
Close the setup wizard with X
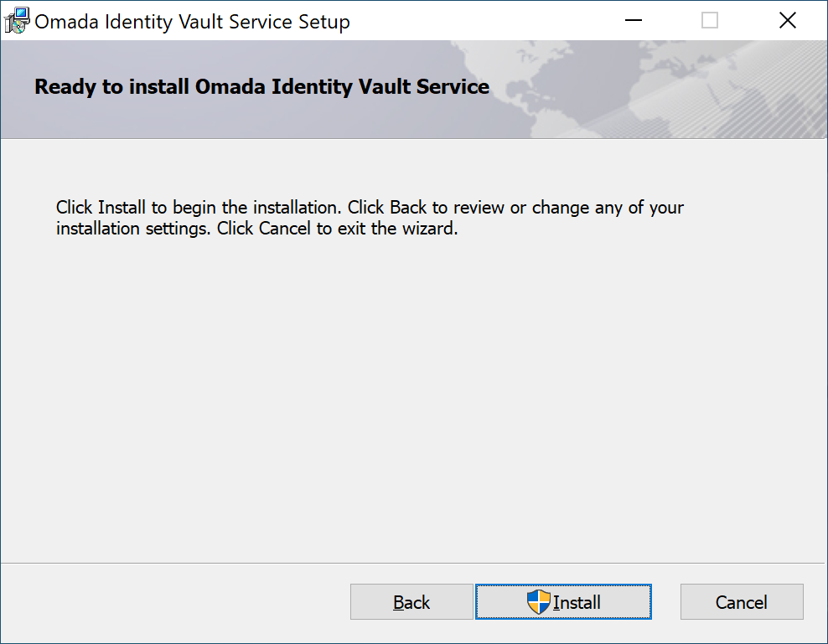[787, 21]
